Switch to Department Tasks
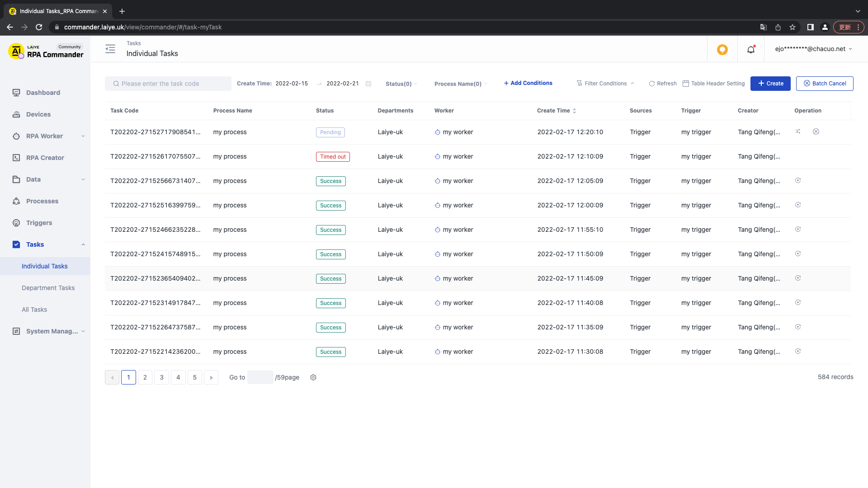This screenshot has height=488, width=868. point(48,288)
